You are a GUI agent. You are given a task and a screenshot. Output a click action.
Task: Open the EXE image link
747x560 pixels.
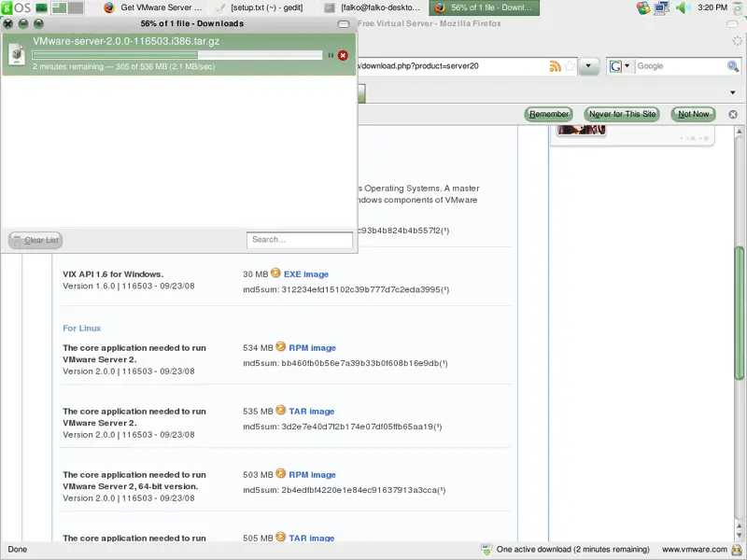[306, 274]
